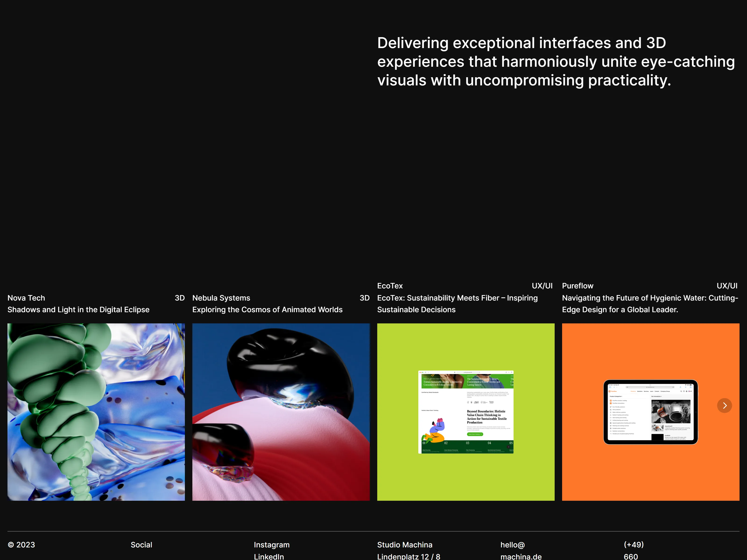Open EcoTex Sustainability Meets Fiber description
This screenshot has width=747, height=560.
[x=457, y=304]
